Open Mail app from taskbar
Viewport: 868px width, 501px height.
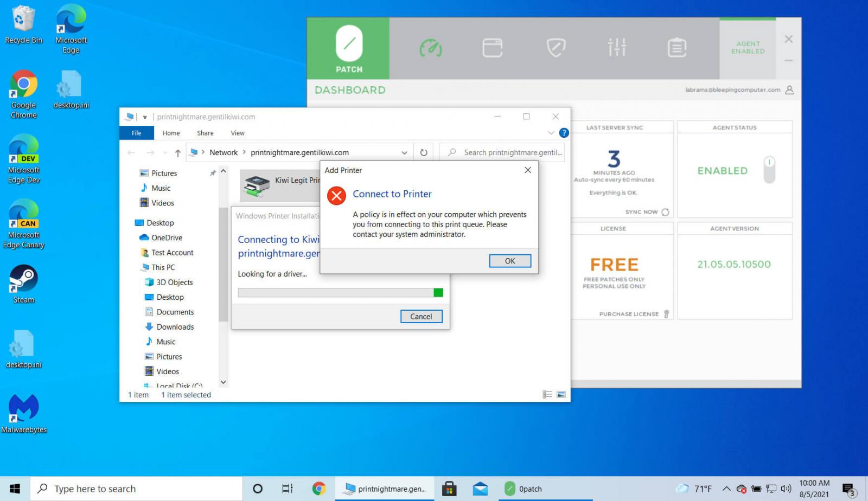coord(480,489)
